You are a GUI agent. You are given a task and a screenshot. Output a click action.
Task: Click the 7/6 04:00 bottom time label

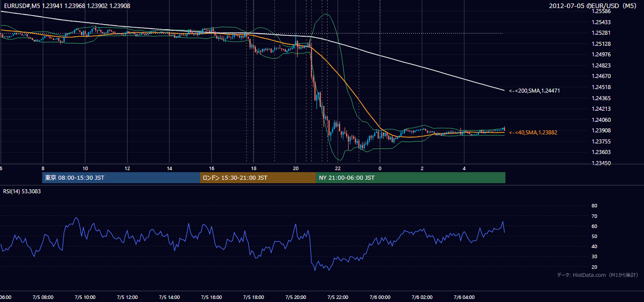click(465, 297)
